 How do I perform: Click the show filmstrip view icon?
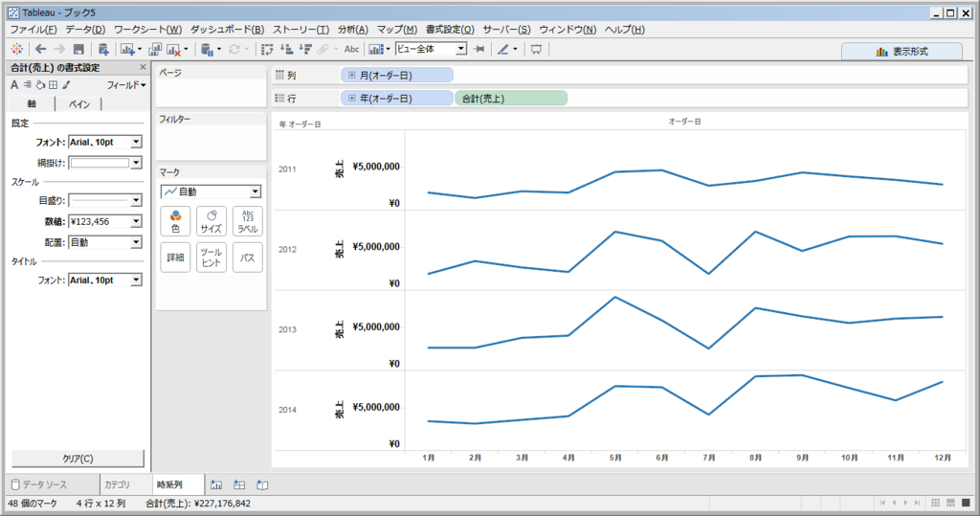pos(950,503)
